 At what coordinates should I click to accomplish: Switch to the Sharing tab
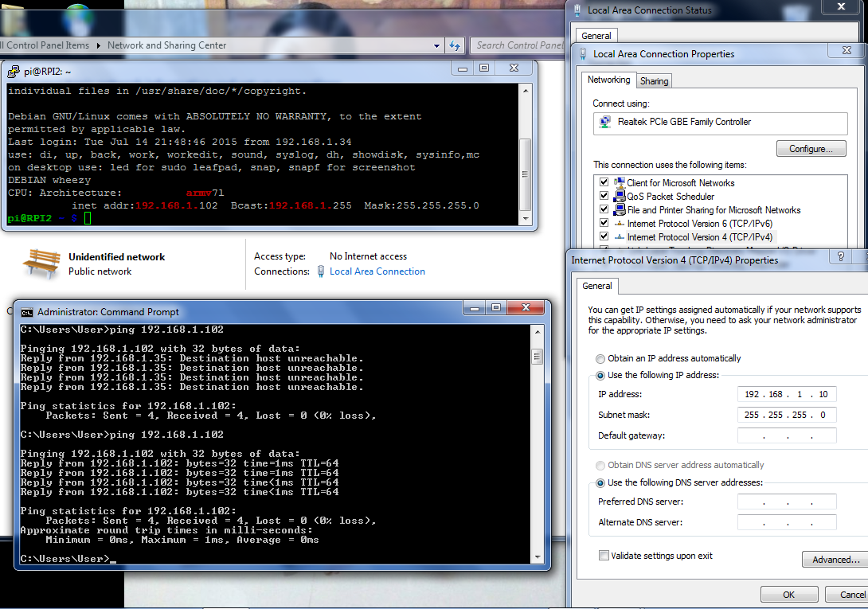coord(654,81)
